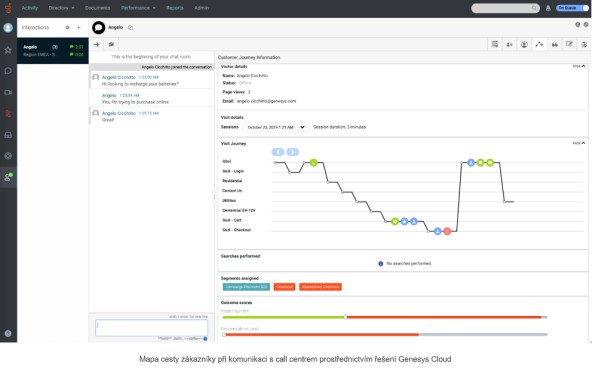Click 'Yes, I'm trying to purchase online' message
The height and width of the screenshot is (371, 592).
click(135, 102)
